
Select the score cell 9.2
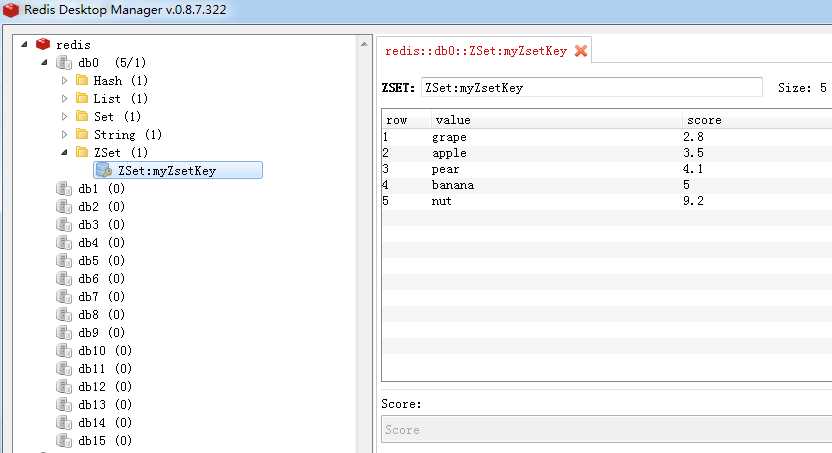tap(693, 201)
